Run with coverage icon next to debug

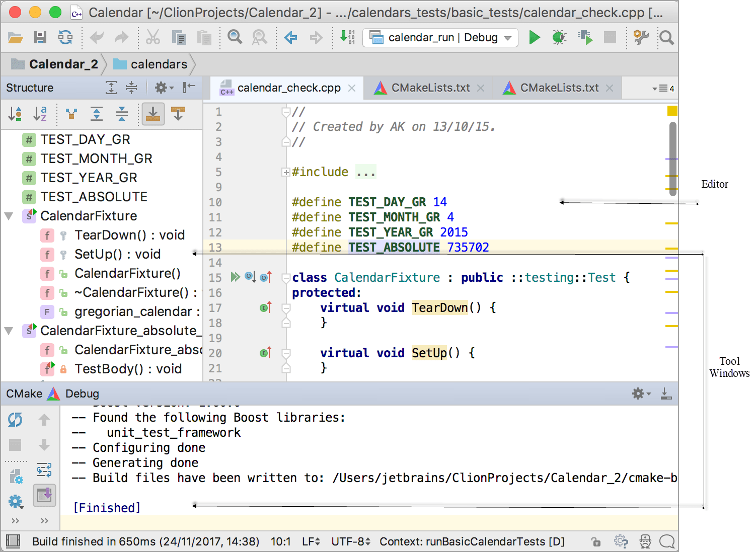point(585,37)
